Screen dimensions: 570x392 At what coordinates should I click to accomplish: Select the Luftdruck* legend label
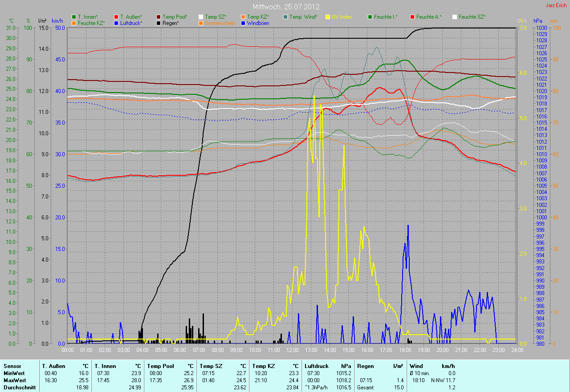point(132,23)
